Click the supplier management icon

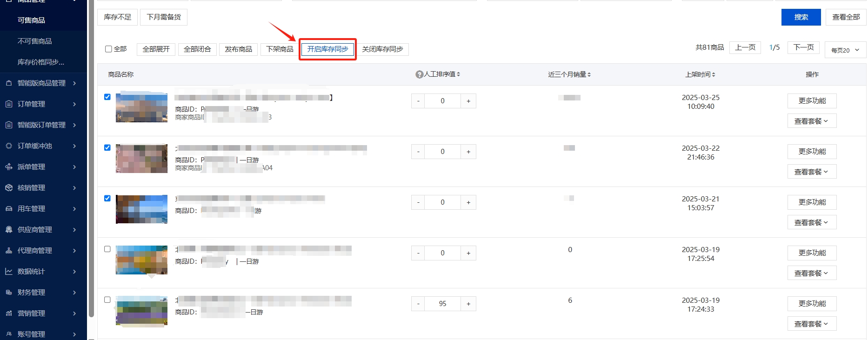pyautogui.click(x=9, y=230)
